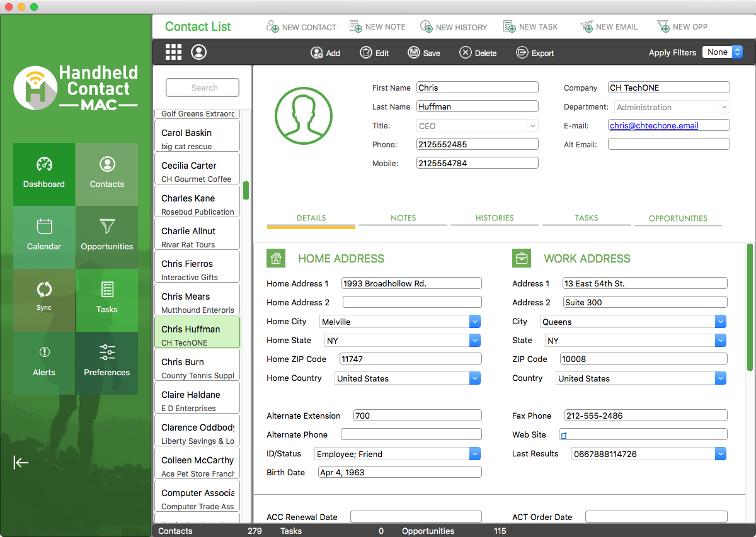Viewport: 756px width, 537px height.
Task: Open the Apply Filters dropdown
Action: 723,52
